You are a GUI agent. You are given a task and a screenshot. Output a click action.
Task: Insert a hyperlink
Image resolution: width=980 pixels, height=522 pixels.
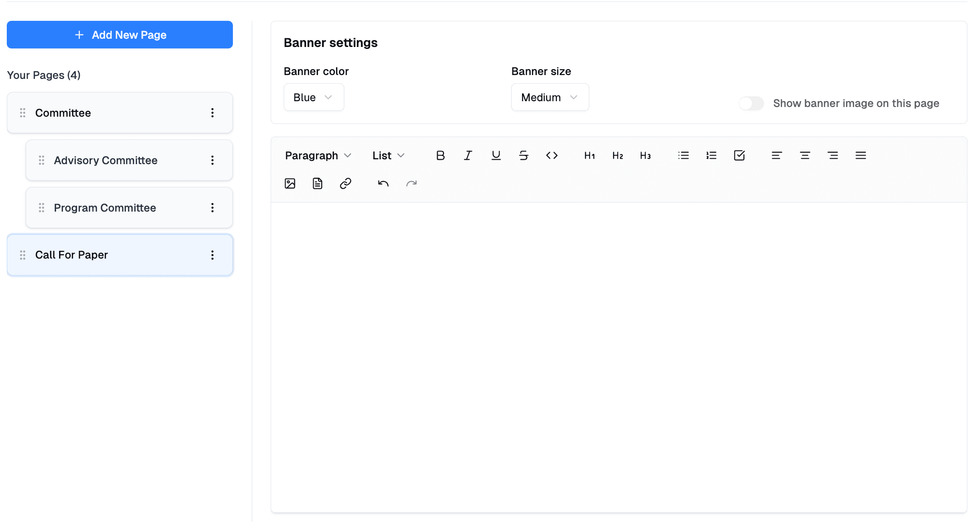coord(345,183)
